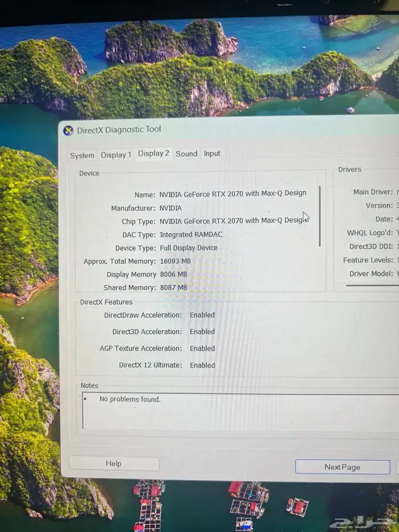399x532 pixels.
Task: Click the Full Display Device value
Action: pyautogui.click(x=189, y=247)
